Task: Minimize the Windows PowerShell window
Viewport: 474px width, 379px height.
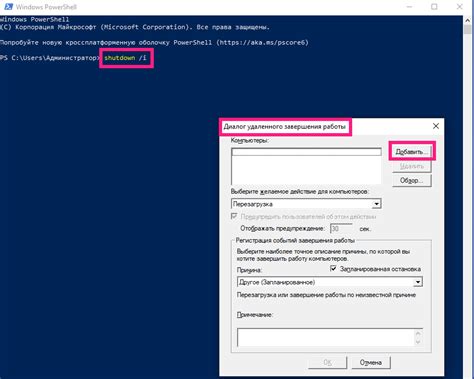Action: [410, 7]
